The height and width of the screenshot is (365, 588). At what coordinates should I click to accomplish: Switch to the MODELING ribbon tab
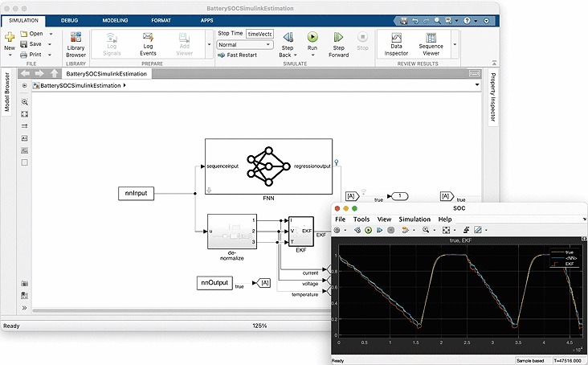pos(115,21)
